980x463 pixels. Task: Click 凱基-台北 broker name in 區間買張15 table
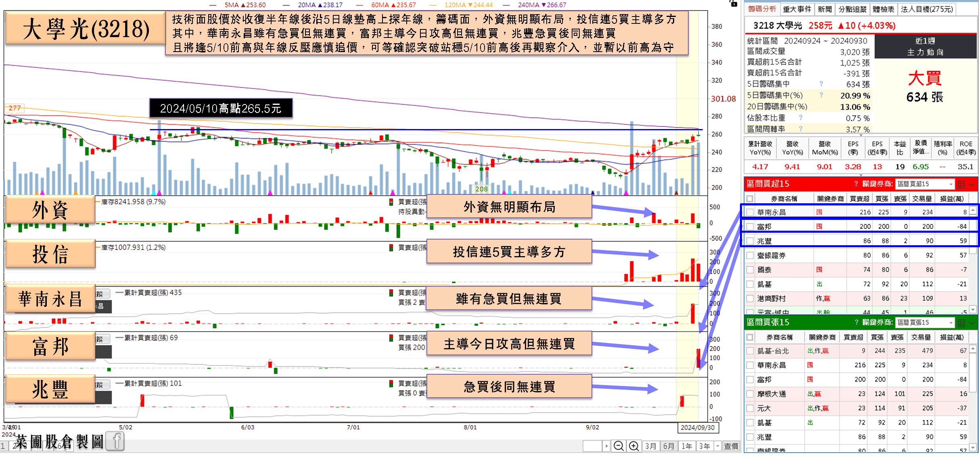tap(773, 351)
